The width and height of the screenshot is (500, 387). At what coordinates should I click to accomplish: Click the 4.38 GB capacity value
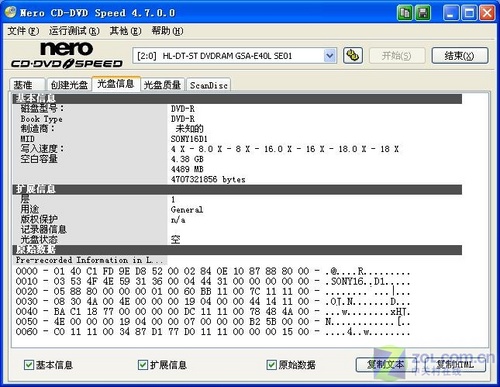click(x=187, y=159)
